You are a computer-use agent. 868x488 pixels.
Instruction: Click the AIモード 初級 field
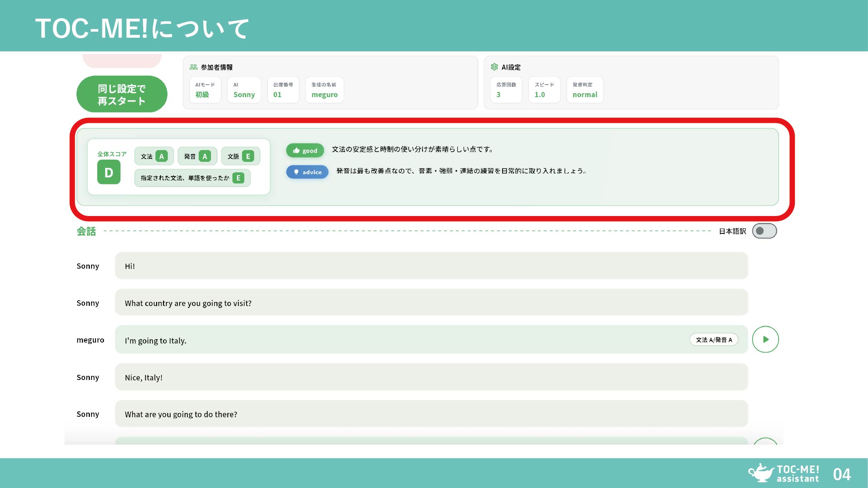click(205, 90)
